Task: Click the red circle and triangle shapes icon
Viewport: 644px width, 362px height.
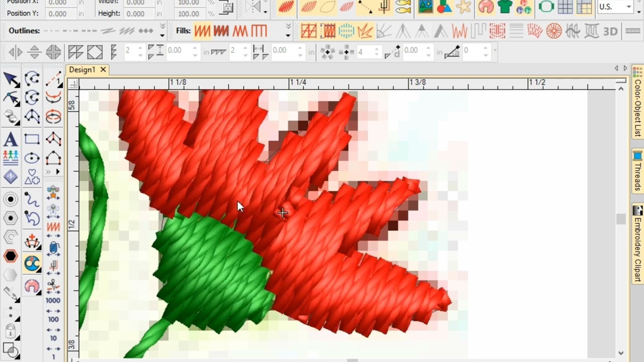Action: point(445,7)
